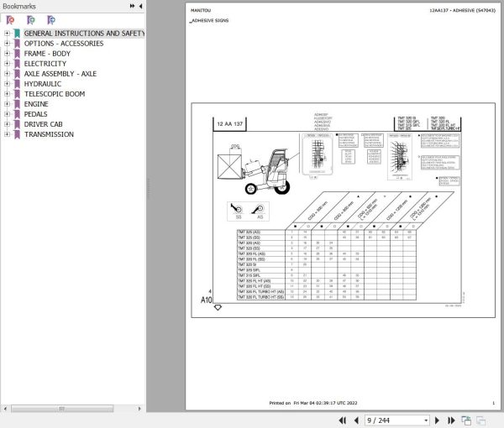Click the _ADHESIVE SIGNS heading on the page
Image resolution: width=504 pixels, height=428 pixels.
[x=209, y=20]
